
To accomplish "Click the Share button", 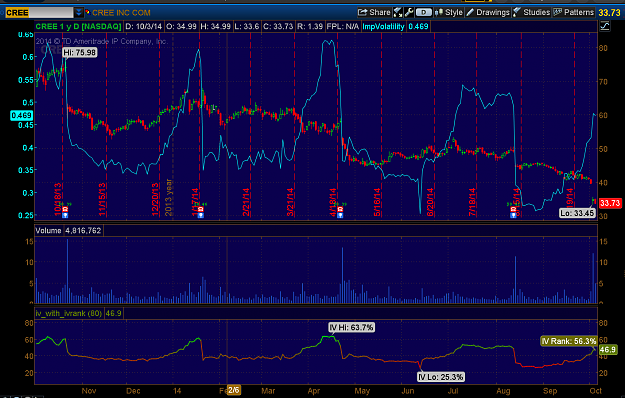I will [374, 12].
